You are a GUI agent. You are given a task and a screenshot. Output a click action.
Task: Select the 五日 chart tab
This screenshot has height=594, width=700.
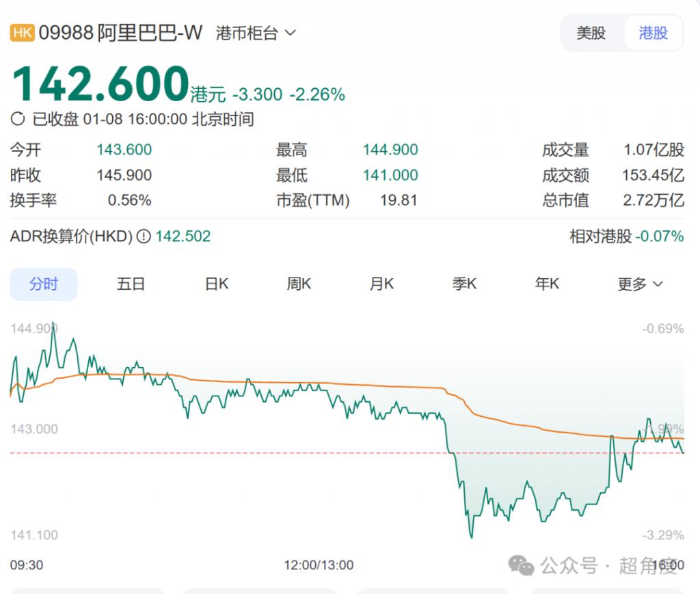click(131, 284)
